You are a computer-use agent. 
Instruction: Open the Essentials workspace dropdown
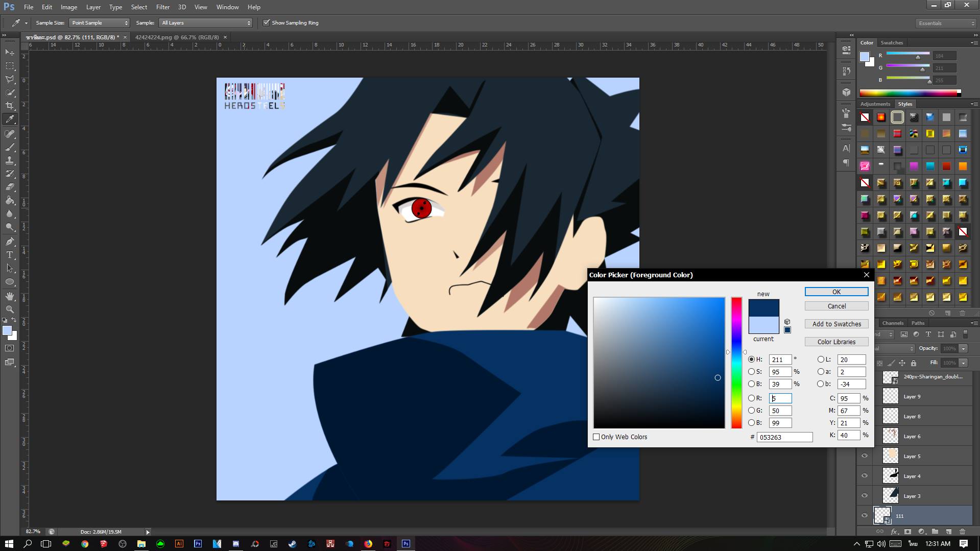click(945, 23)
